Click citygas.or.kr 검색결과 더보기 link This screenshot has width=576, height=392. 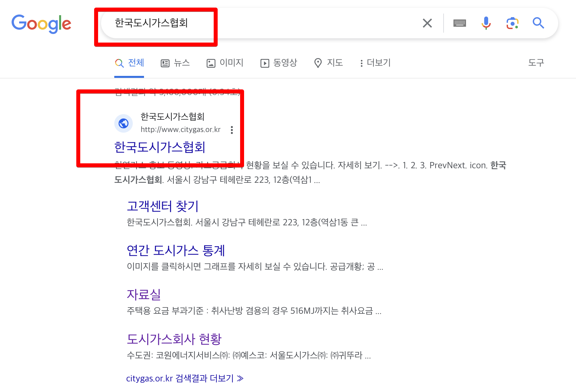coord(185,378)
